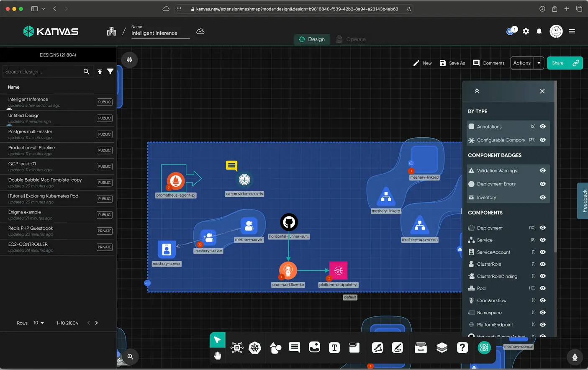Open the layers panel icon
Image resolution: width=588 pixels, height=370 pixels.
(442, 348)
